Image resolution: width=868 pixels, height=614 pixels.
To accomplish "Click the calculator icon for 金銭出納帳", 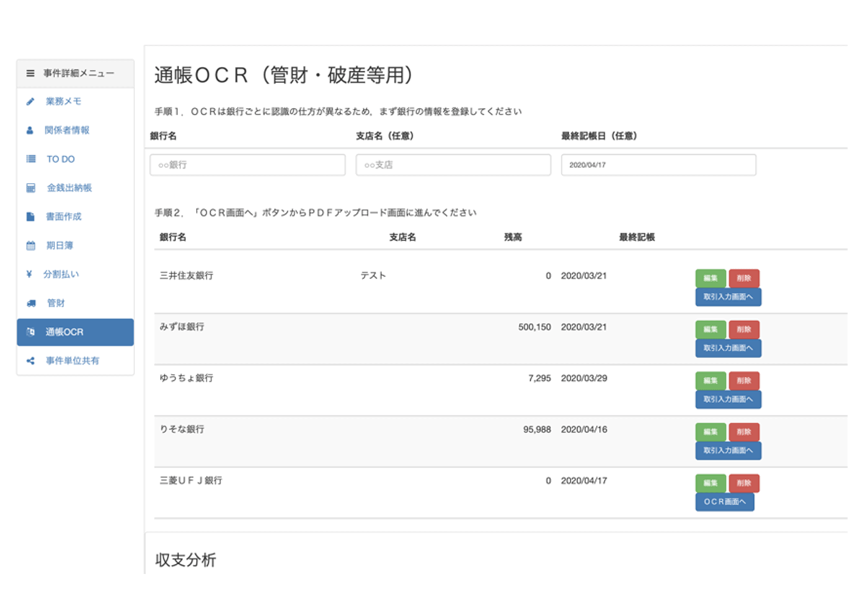I will click(30, 188).
